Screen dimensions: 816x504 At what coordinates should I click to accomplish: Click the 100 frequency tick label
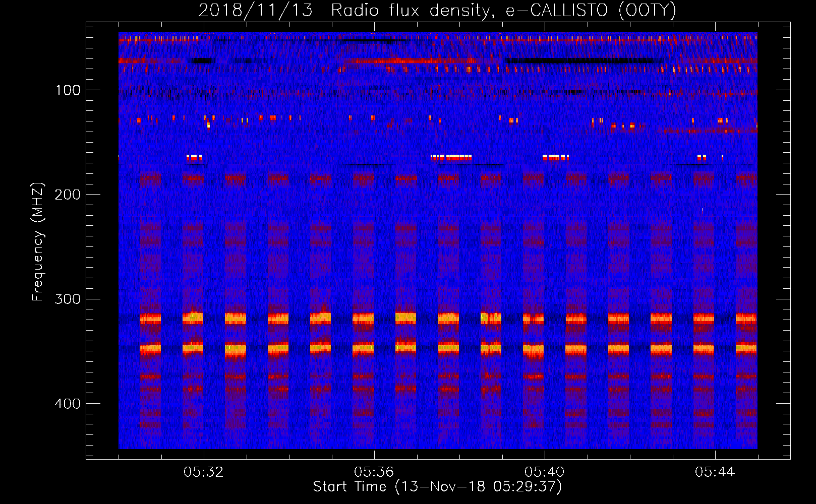click(x=68, y=90)
